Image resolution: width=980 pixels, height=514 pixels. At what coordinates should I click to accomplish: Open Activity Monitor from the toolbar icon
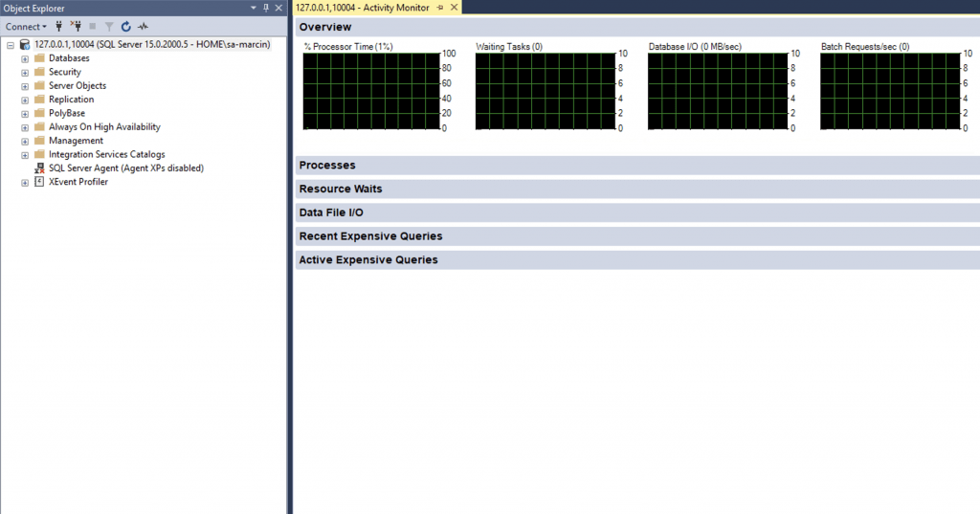point(144,26)
